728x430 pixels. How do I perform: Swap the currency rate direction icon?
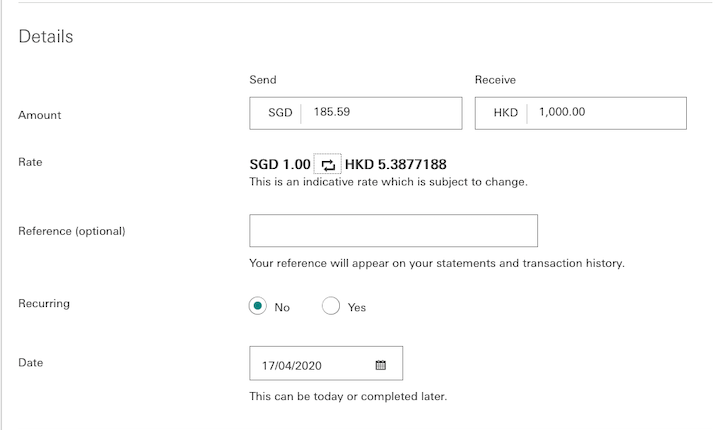pos(328,164)
